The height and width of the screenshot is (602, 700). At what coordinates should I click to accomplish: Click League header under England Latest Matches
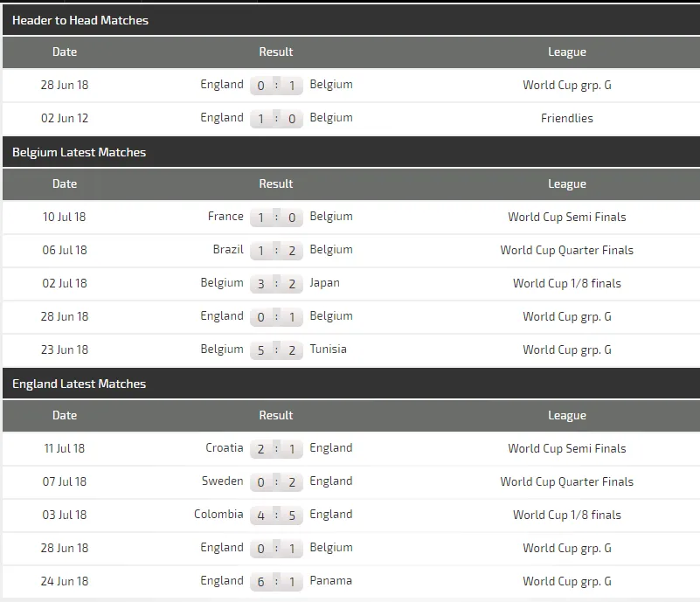point(566,416)
